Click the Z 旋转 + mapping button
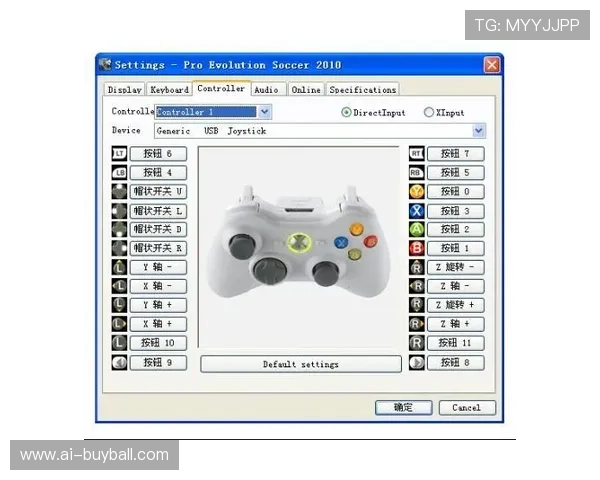Viewport: 600px width, 480px height. 455,305
